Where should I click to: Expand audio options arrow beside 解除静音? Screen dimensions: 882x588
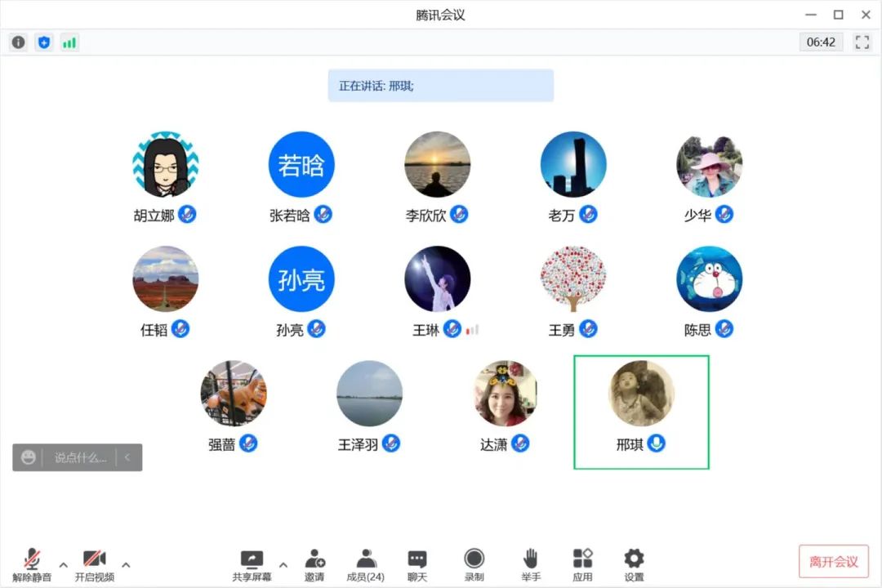pos(64,564)
